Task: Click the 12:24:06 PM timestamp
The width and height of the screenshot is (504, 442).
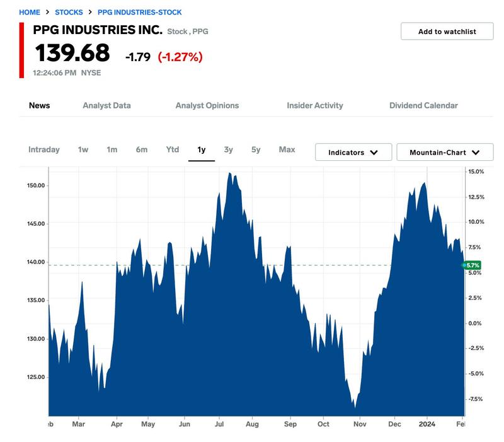Action: pyautogui.click(x=54, y=73)
